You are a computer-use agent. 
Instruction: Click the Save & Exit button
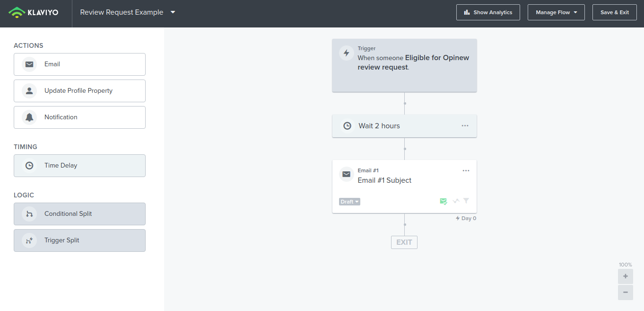click(614, 12)
